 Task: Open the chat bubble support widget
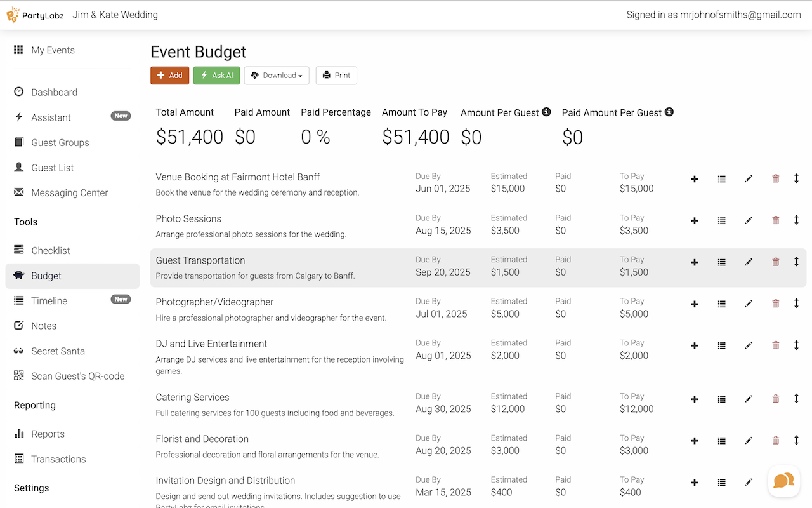783,481
